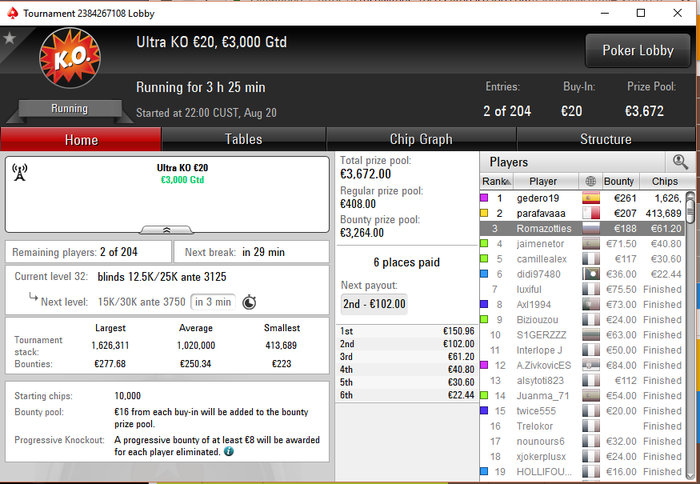Click the PokerStars spade window icon
Image resolution: width=700 pixels, height=484 pixels.
[x=12, y=13]
